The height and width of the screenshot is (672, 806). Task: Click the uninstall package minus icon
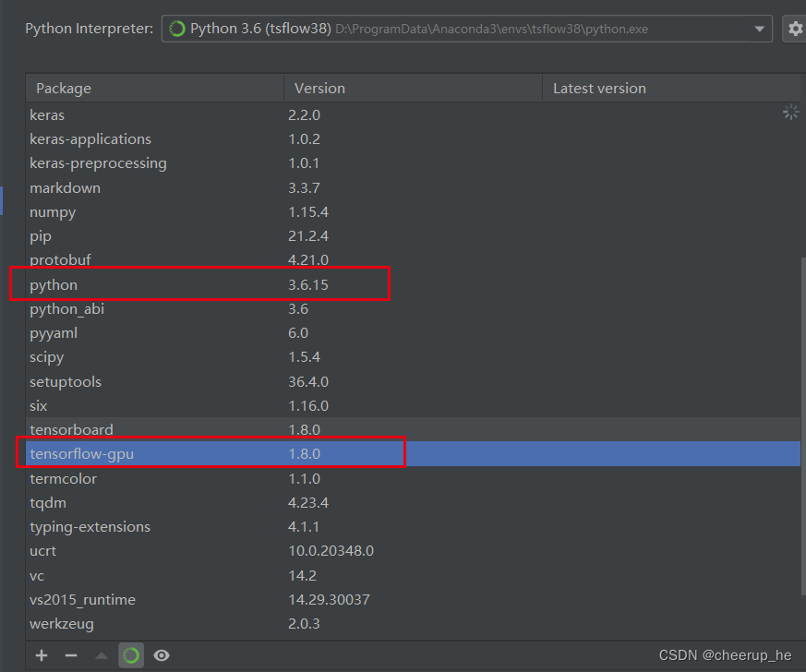point(71,655)
